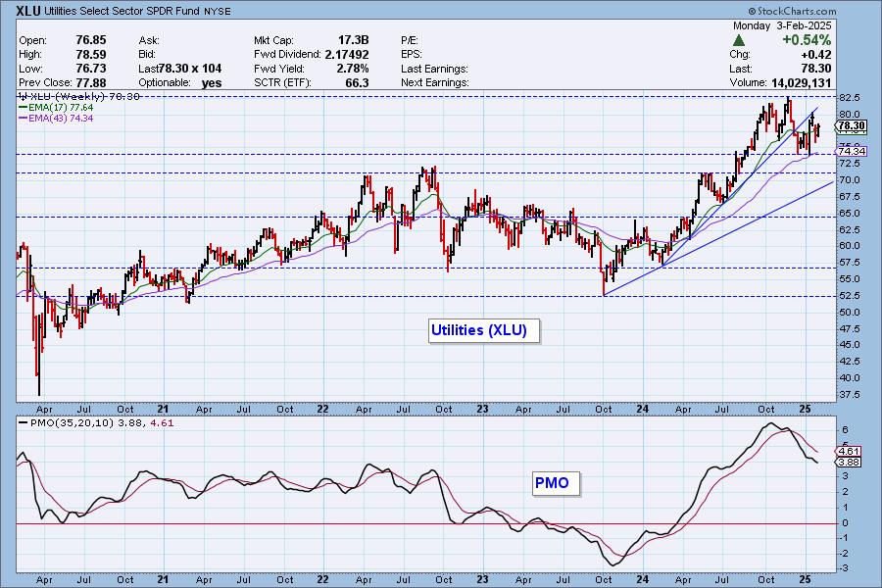This screenshot has height=588, width=882.
Task: Click the green EMA(17) line swatch
Action: click(x=24, y=107)
